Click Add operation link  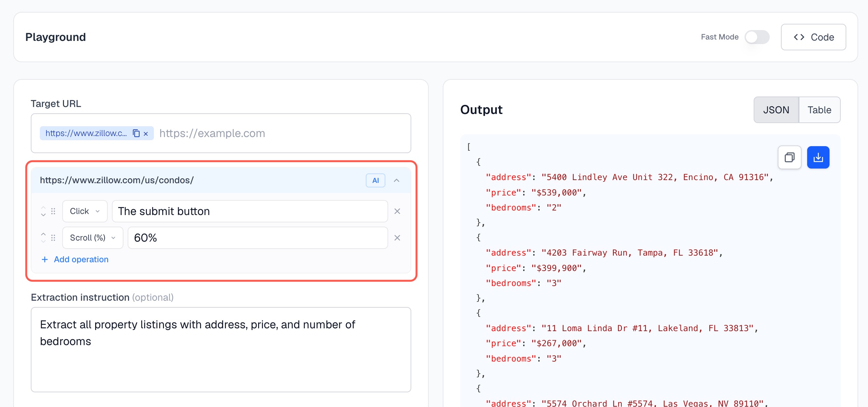coord(75,259)
